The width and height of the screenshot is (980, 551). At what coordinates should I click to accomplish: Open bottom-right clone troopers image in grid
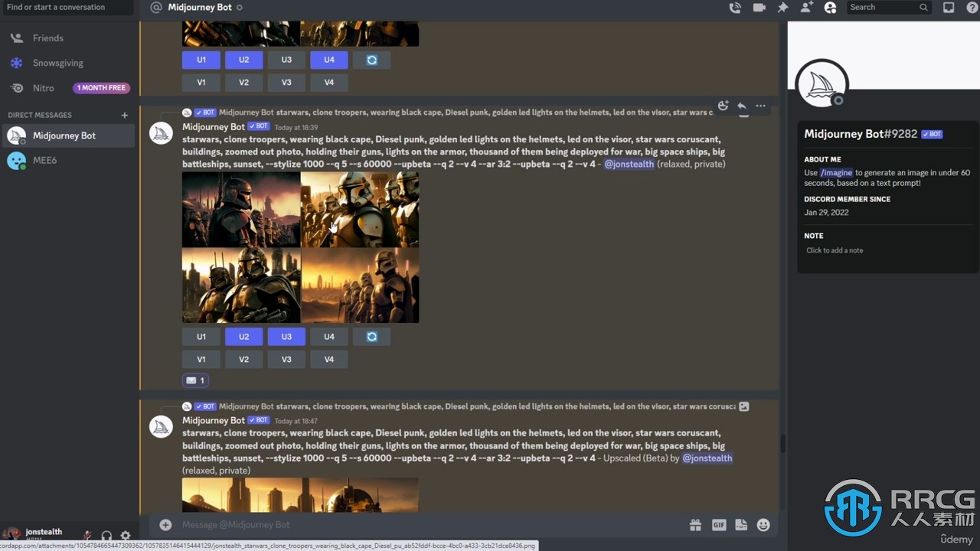(360, 285)
